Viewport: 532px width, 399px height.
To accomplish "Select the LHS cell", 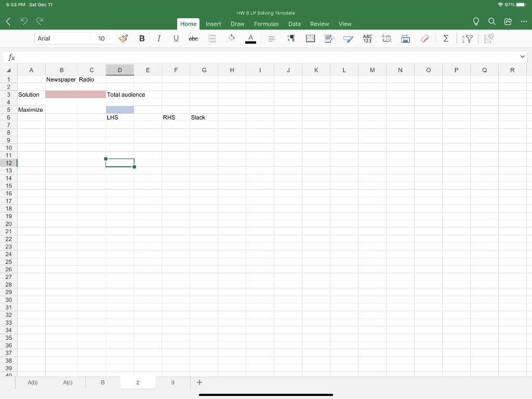I will [x=120, y=117].
